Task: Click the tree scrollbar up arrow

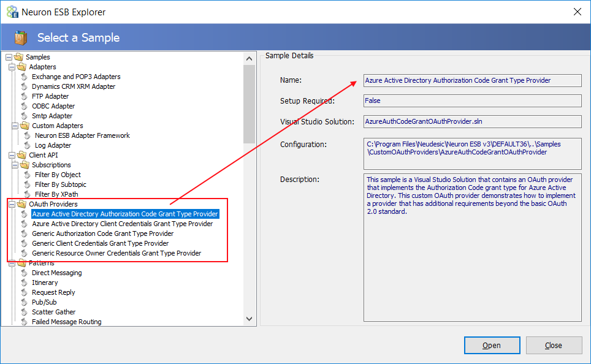Action: pos(249,58)
